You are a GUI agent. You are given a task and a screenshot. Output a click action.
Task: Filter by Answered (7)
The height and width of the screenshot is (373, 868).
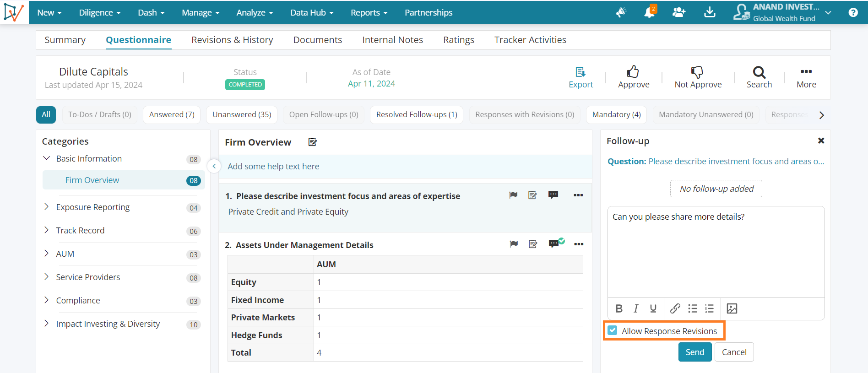pos(172,114)
